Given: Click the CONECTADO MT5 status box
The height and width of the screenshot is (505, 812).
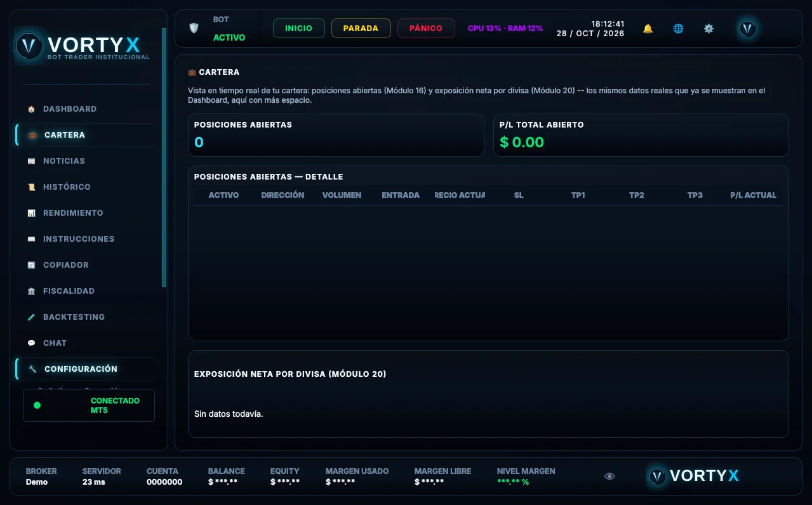Looking at the screenshot, I should tap(89, 405).
